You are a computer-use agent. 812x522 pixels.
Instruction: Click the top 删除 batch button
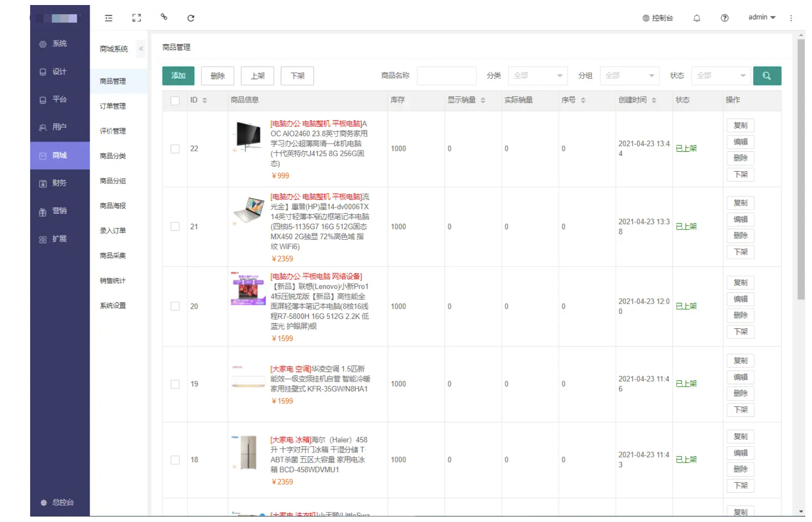tap(218, 76)
